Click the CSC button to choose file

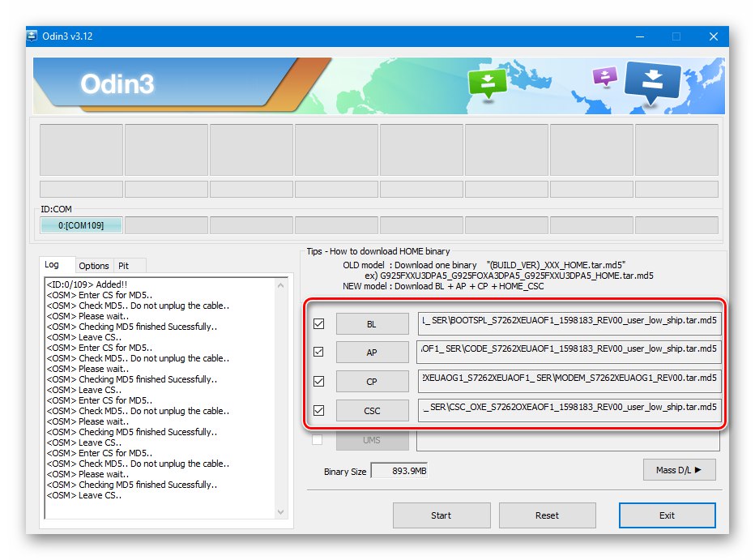[x=372, y=411]
